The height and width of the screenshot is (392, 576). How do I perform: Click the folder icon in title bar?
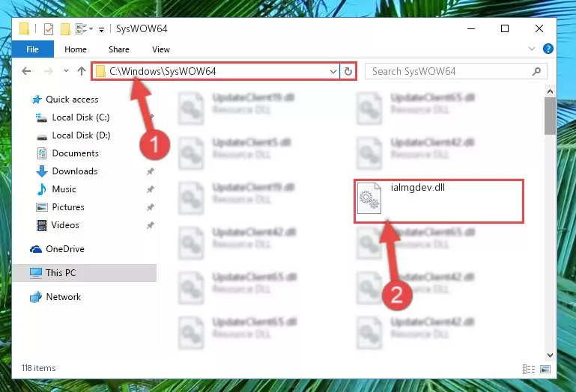tap(24, 28)
